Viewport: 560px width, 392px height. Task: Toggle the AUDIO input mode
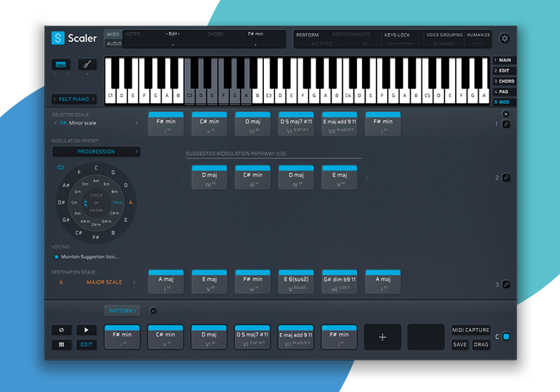coord(114,43)
